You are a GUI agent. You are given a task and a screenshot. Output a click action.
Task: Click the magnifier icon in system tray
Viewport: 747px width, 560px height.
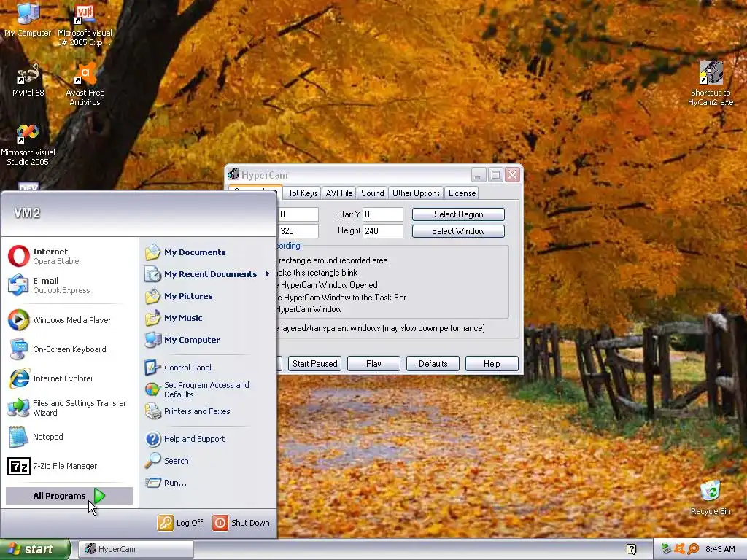(693, 549)
